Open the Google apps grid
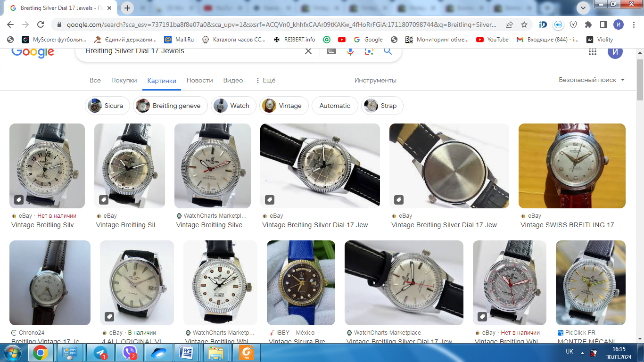This screenshot has height=362, width=644. coord(593,51)
